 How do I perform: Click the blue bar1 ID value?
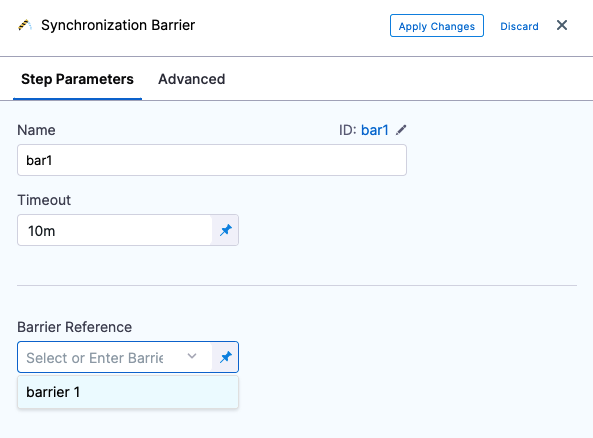click(x=375, y=130)
